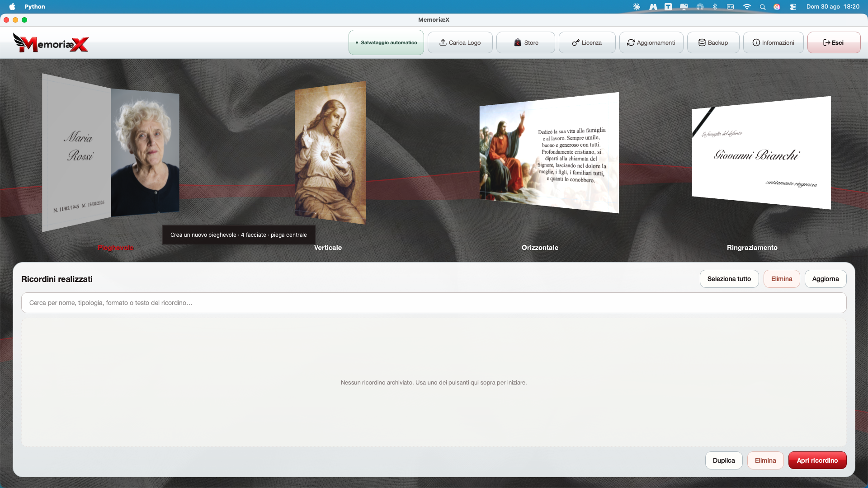Image resolution: width=868 pixels, height=488 pixels.
Task: Click the MemoriaeX logo
Action: click(51, 43)
